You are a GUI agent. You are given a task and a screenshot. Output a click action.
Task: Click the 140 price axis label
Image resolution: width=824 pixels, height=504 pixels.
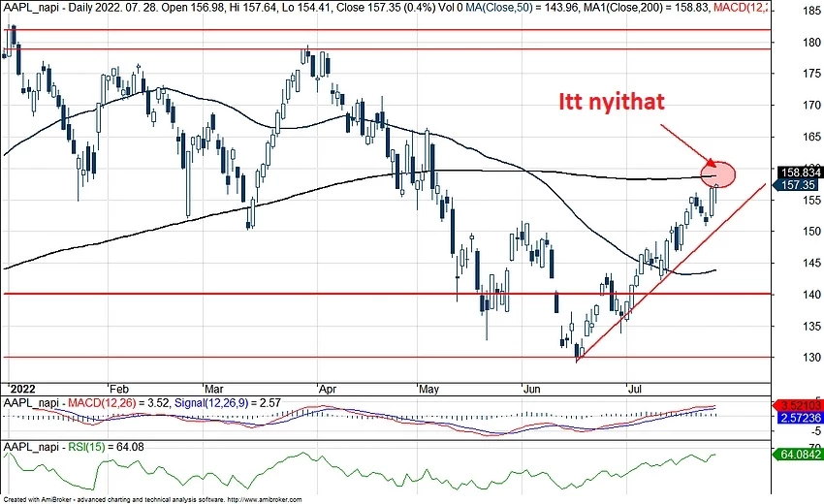tap(812, 295)
